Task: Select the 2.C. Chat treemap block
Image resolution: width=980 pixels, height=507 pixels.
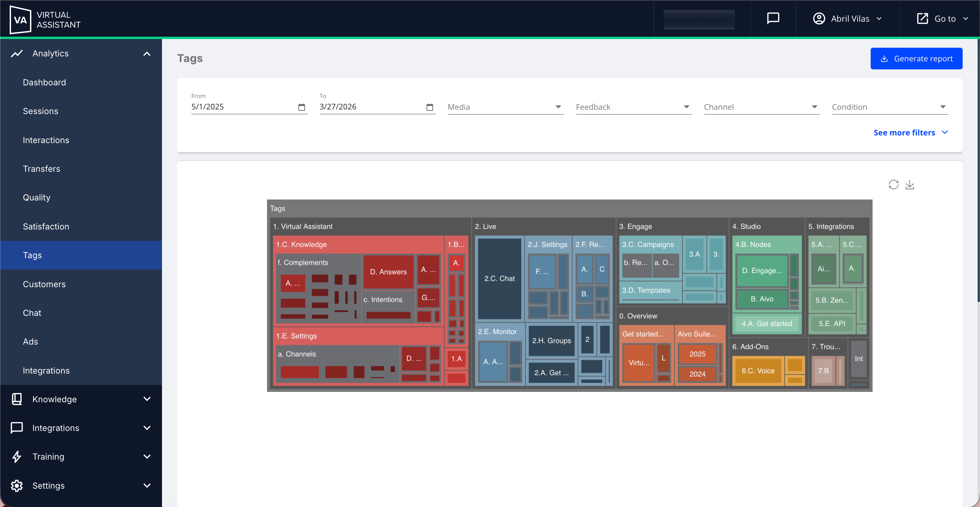Action: [499, 279]
